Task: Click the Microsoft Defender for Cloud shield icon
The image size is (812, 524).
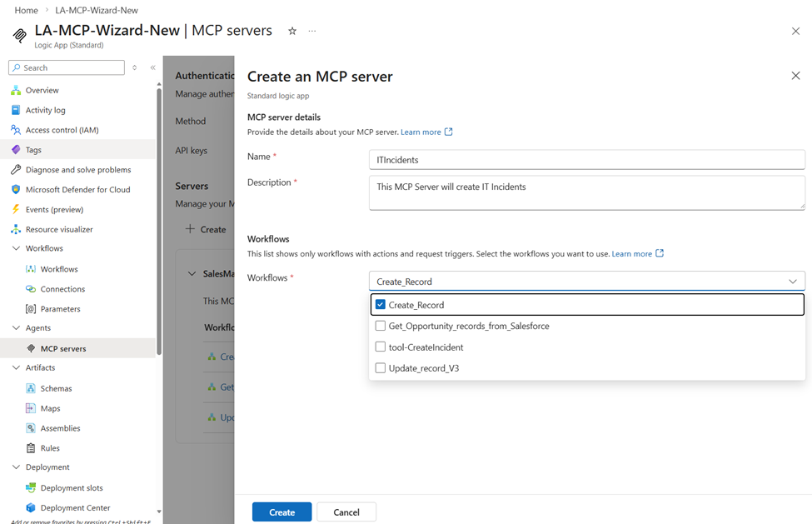Action: (16, 189)
